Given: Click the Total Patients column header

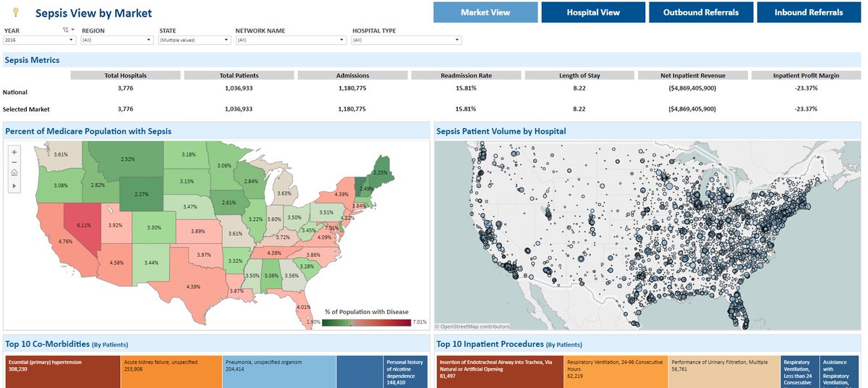Looking at the screenshot, I should pos(238,75).
